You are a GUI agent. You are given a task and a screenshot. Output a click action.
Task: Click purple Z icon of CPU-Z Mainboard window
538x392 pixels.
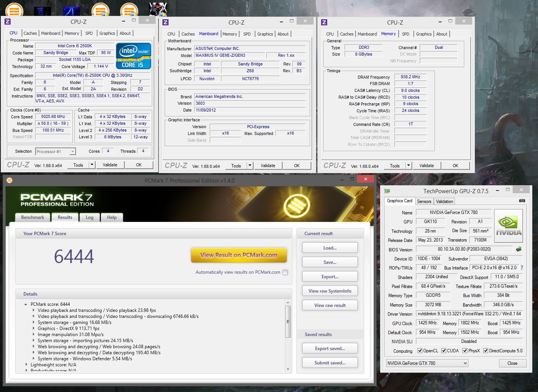[165, 22]
